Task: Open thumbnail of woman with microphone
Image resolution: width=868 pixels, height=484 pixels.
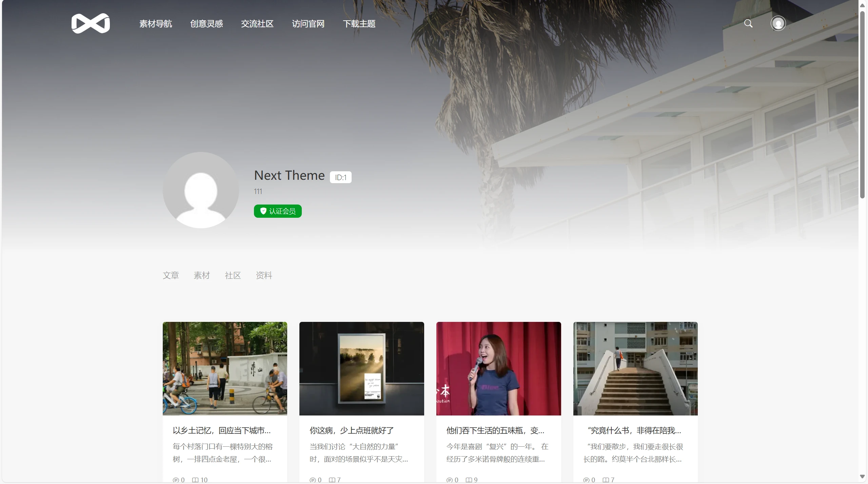Action: point(498,368)
